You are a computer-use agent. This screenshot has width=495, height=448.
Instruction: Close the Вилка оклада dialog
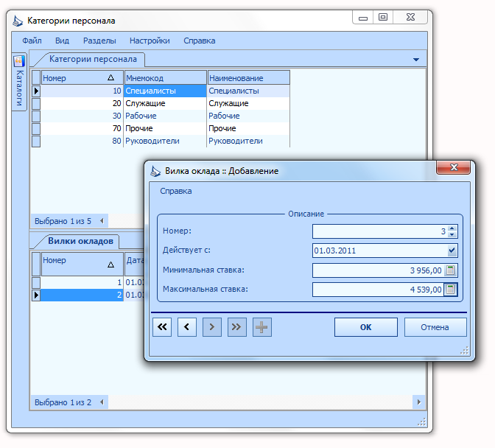[454, 167]
